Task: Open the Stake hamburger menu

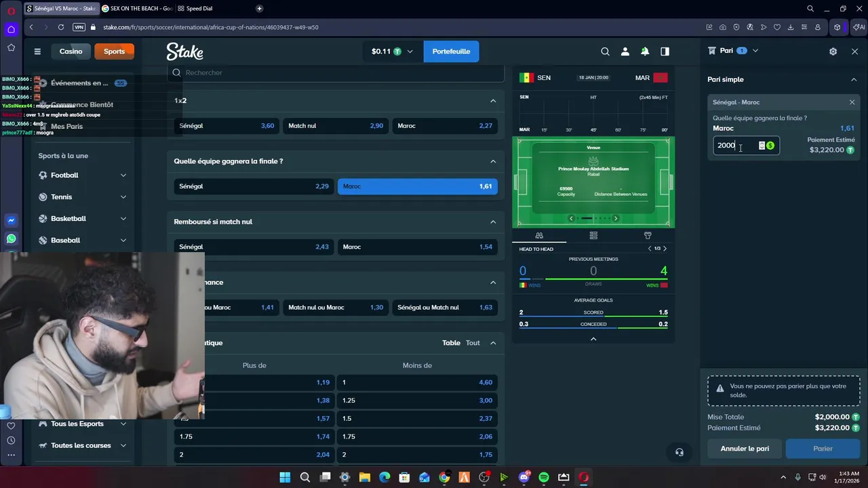Action: pyautogui.click(x=37, y=52)
